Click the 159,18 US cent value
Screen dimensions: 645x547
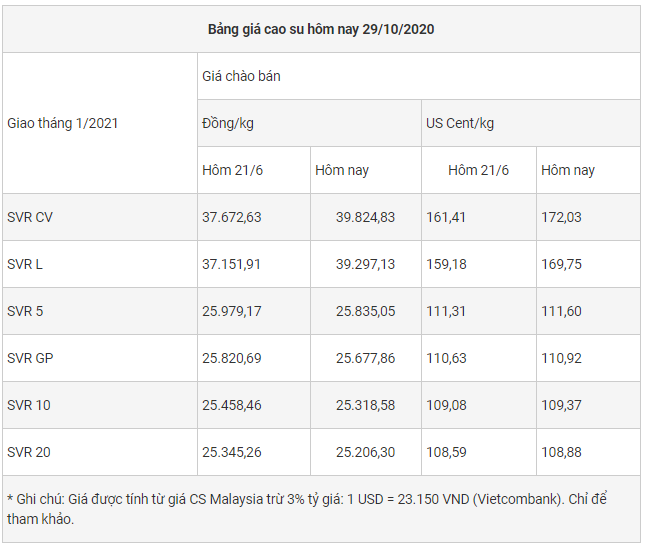pyautogui.click(x=446, y=264)
